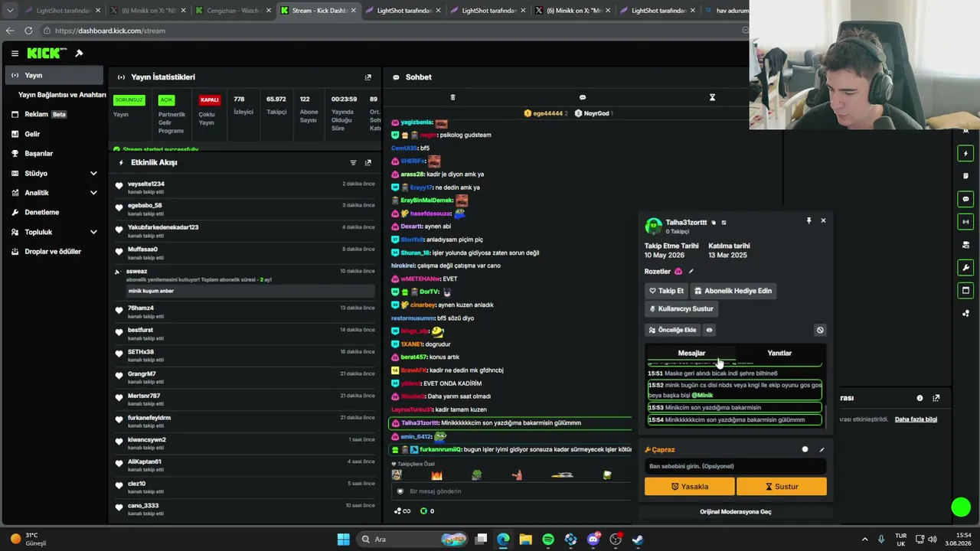Click the ege44444 top gifter in chat header
Image resolution: width=980 pixels, height=551 pixels.
click(546, 113)
